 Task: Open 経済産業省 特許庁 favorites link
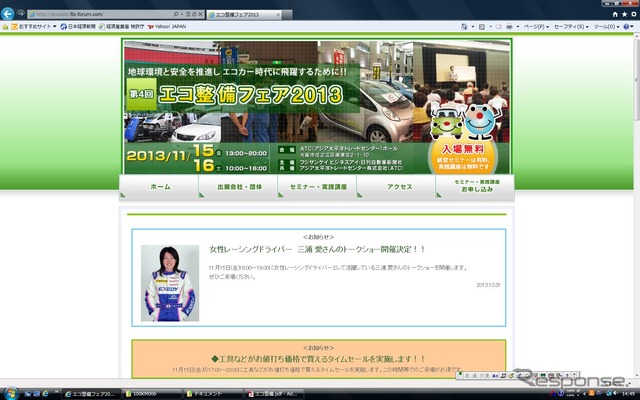click(x=122, y=27)
